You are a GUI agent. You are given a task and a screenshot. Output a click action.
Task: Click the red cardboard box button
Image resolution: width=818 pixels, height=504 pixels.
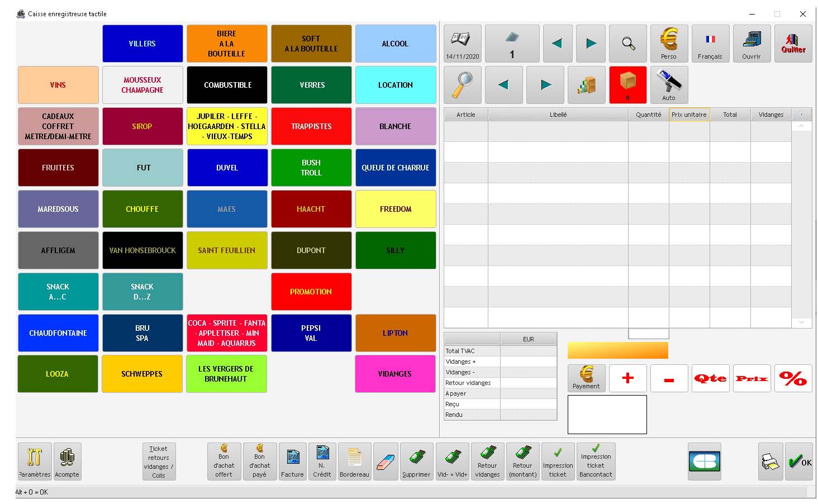tap(628, 85)
